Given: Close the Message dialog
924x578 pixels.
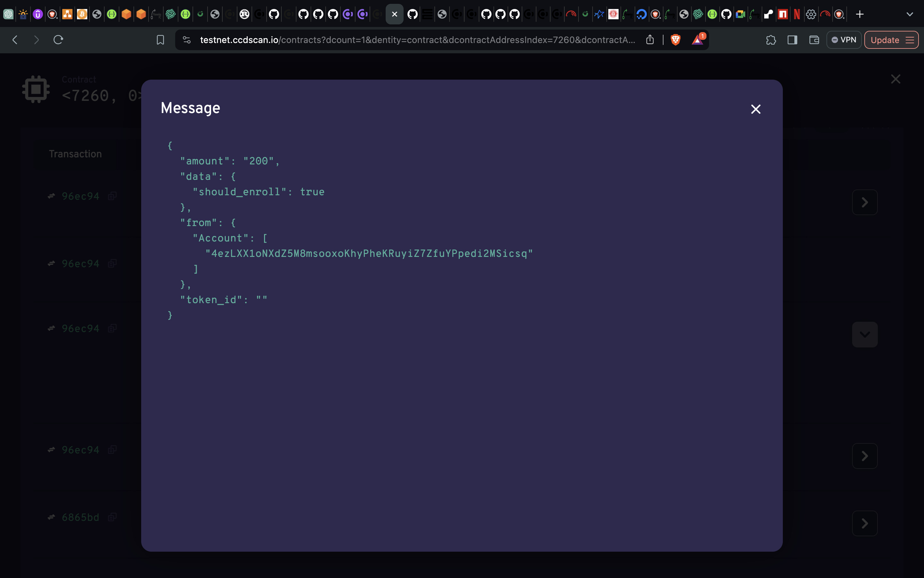Looking at the screenshot, I should pos(756,109).
